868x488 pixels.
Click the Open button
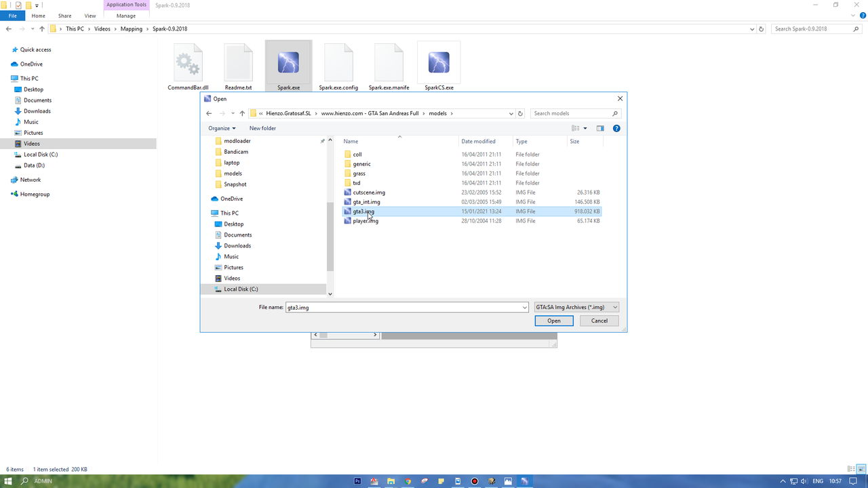point(554,321)
